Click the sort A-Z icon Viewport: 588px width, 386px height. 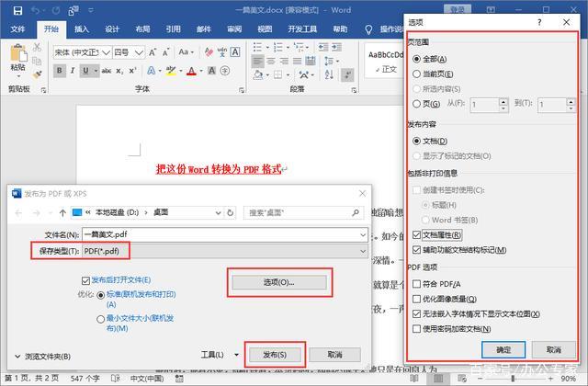pyautogui.click(x=329, y=74)
